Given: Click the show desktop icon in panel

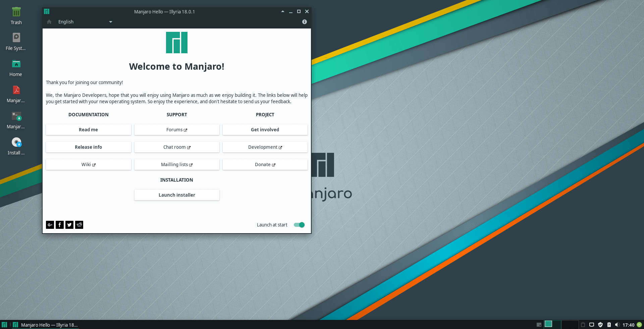Looking at the screenshot, I should [x=539, y=325].
